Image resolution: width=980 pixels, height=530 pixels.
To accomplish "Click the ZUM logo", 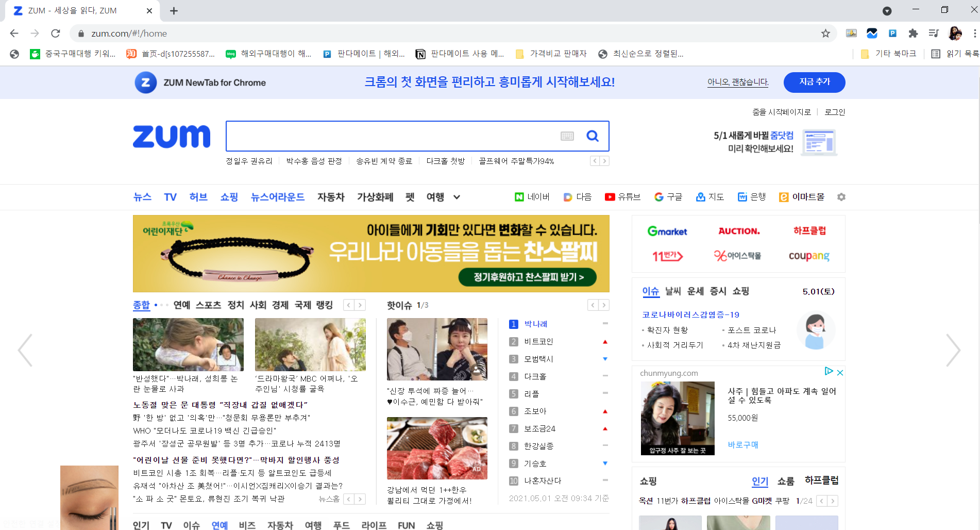I will pos(172,136).
